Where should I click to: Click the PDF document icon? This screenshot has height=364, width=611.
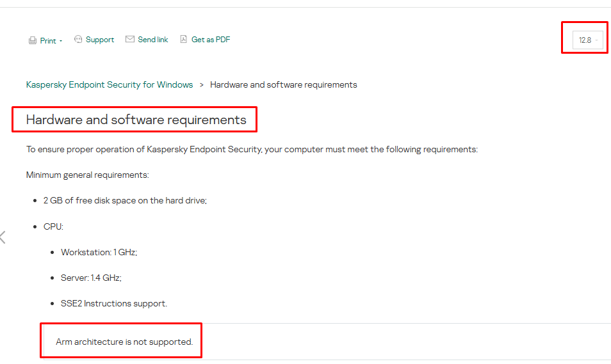183,40
